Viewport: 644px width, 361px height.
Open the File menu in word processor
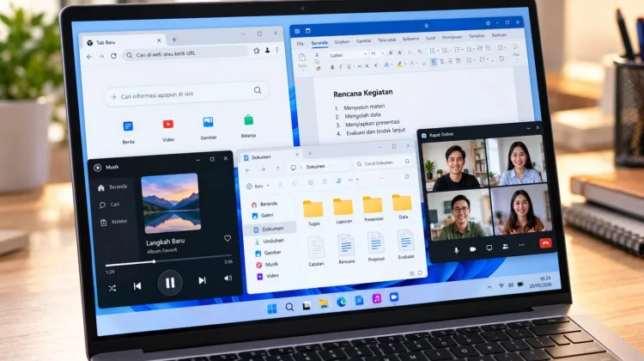click(301, 44)
